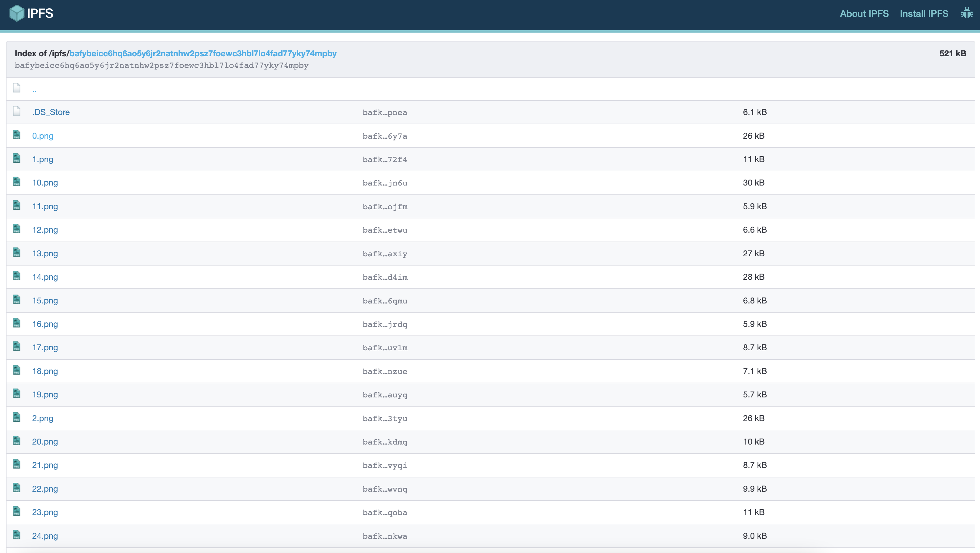Image resolution: width=980 pixels, height=553 pixels.
Task: Open the 18.png file link
Action: point(45,371)
